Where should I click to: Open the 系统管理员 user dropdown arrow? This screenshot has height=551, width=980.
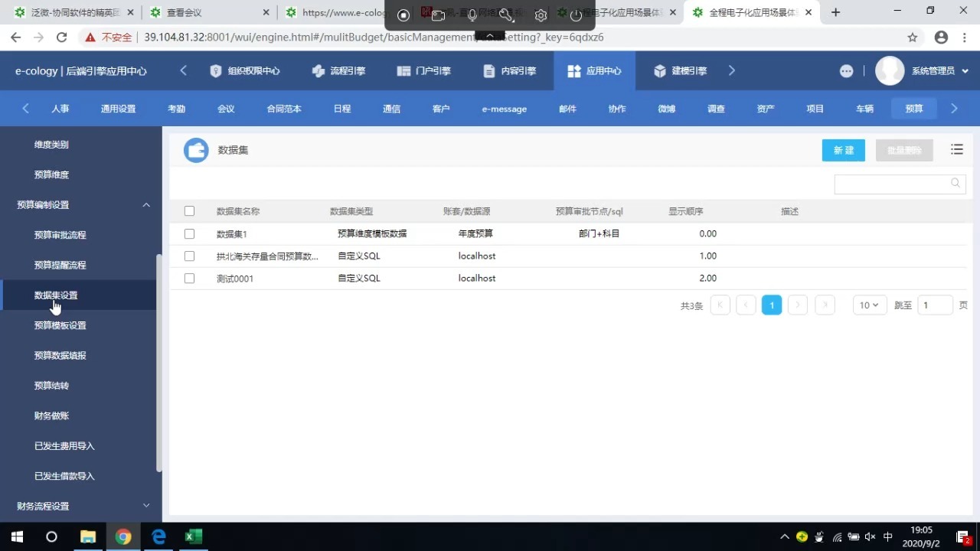coord(965,71)
